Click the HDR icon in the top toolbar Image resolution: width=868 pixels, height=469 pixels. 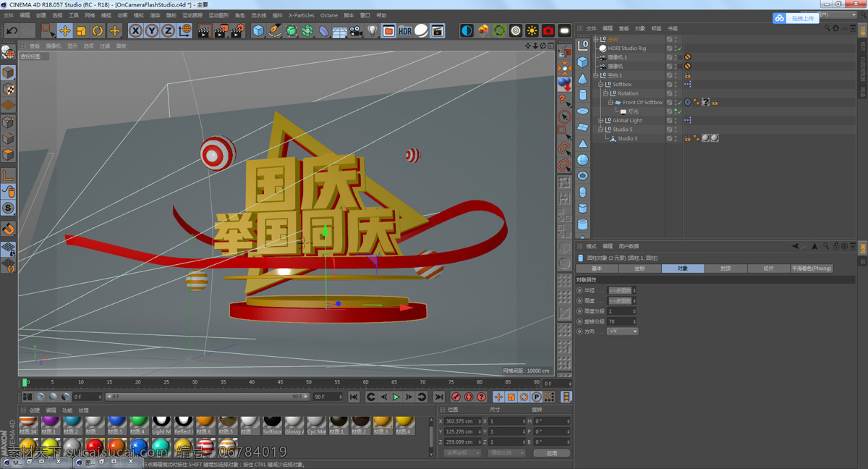click(405, 31)
